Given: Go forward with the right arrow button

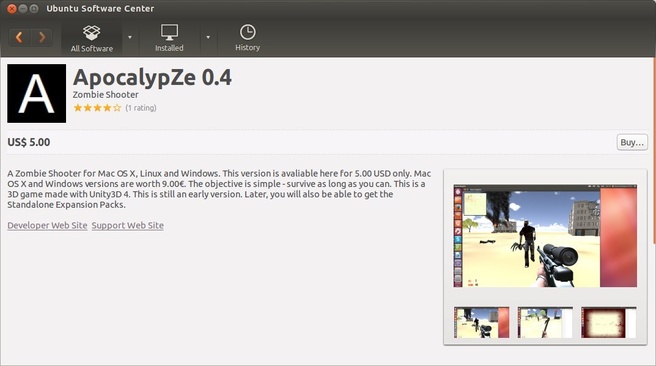Looking at the screenshot, I should 41,37.
